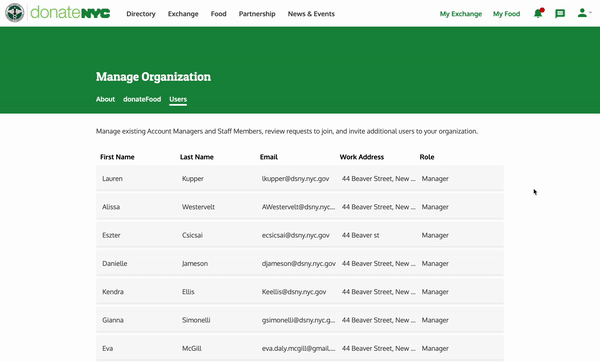The width and height of the screenshot is (600, 362).
Task: Switch to the About tab
Action: pos(105,99)
